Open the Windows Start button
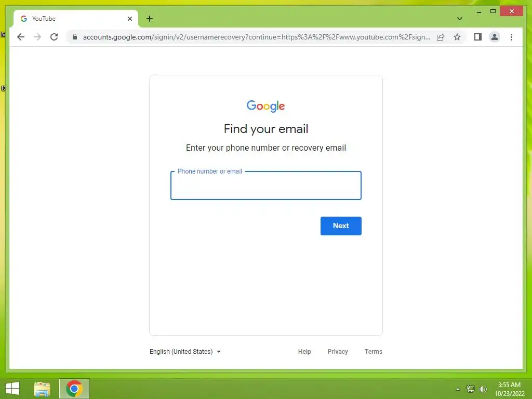This screenshot has width=532, height=399. tap(12, 389)
